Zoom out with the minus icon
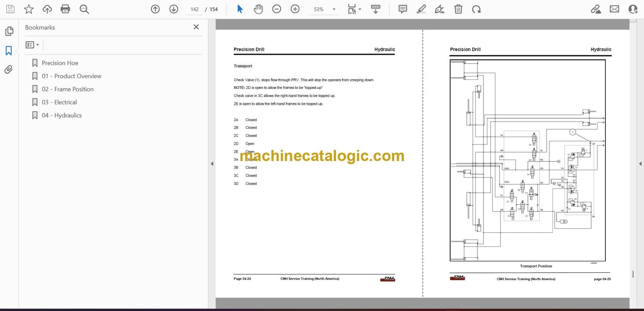This screenshot has width=644, height=311. pos(276,9)
